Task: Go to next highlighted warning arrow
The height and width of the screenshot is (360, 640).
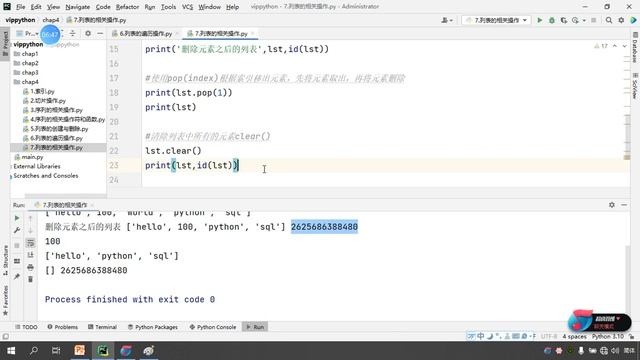Action: (x=624, y=46)
